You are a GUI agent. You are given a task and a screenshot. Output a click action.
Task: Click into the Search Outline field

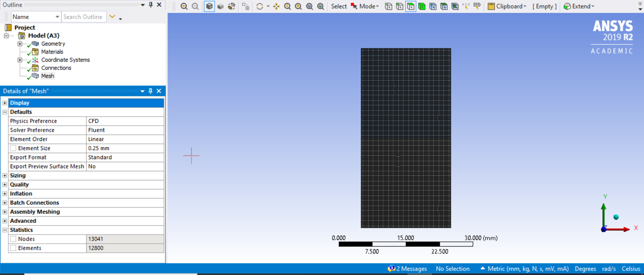click(x=84, y=17)
